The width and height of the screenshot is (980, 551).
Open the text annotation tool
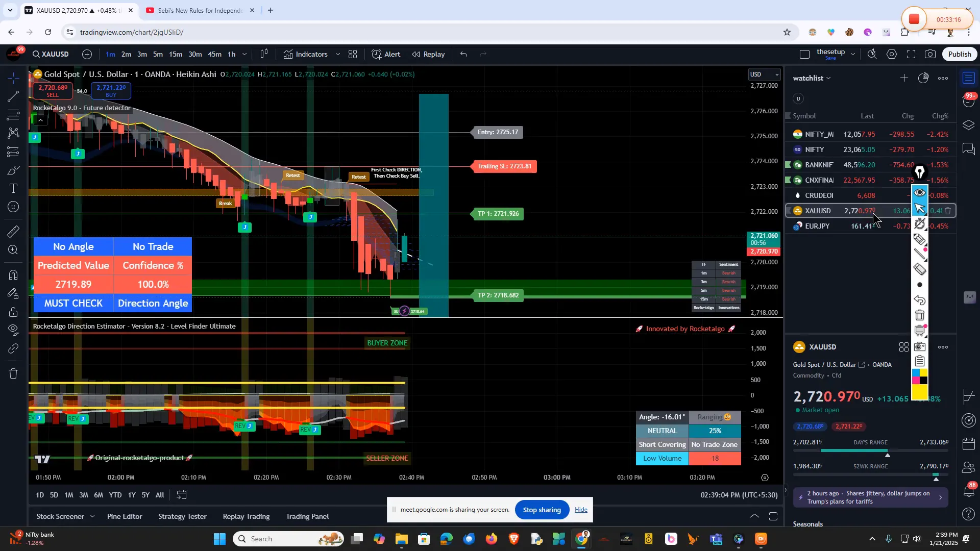click(14, 189)
